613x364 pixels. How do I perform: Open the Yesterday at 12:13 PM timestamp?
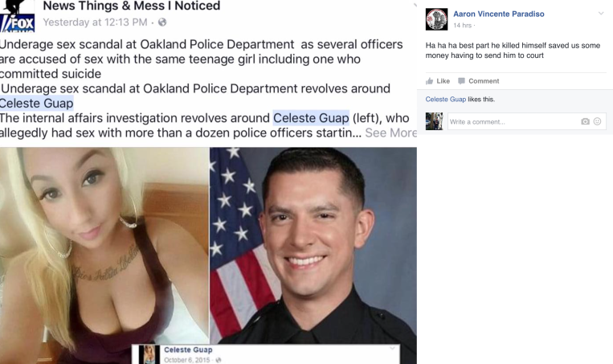[95, 22]
